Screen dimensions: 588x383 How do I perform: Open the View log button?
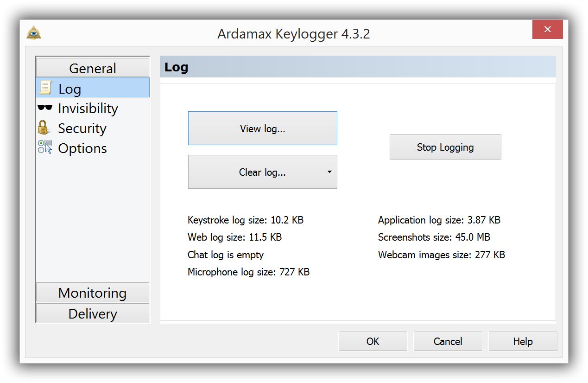263,128
